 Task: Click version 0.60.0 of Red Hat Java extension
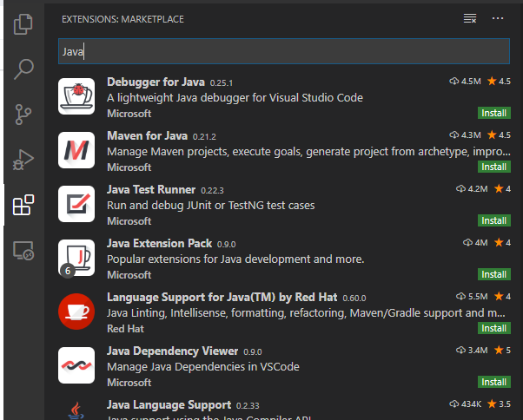(354, 299)
